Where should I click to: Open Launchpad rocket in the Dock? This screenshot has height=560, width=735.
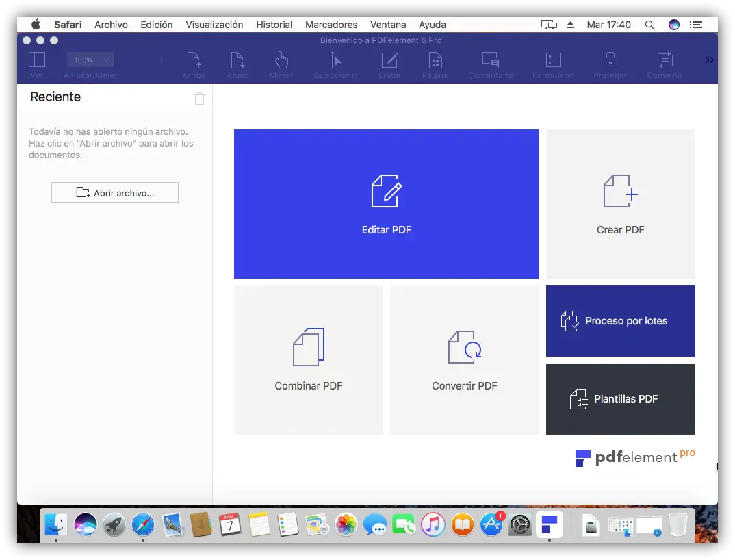[114, 524]
